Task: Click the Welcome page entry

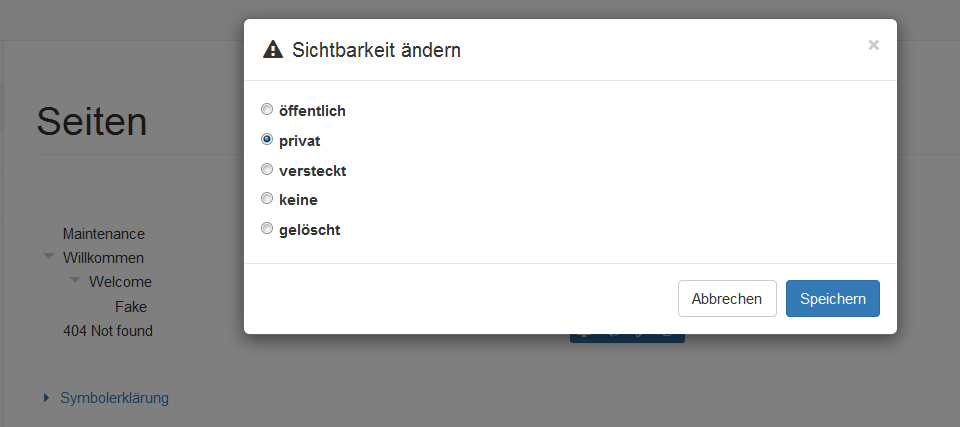Action: pos(120,282)
